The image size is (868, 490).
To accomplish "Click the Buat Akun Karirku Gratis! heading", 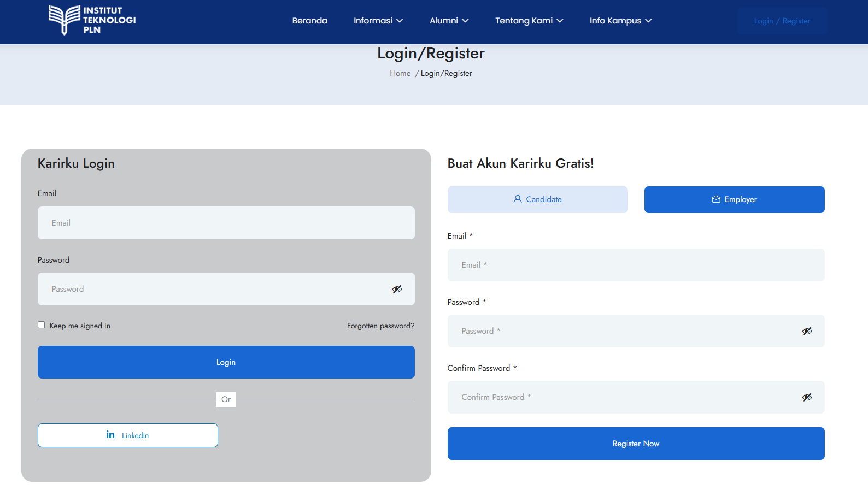I will pyautogui.click(x=521, y=163).
